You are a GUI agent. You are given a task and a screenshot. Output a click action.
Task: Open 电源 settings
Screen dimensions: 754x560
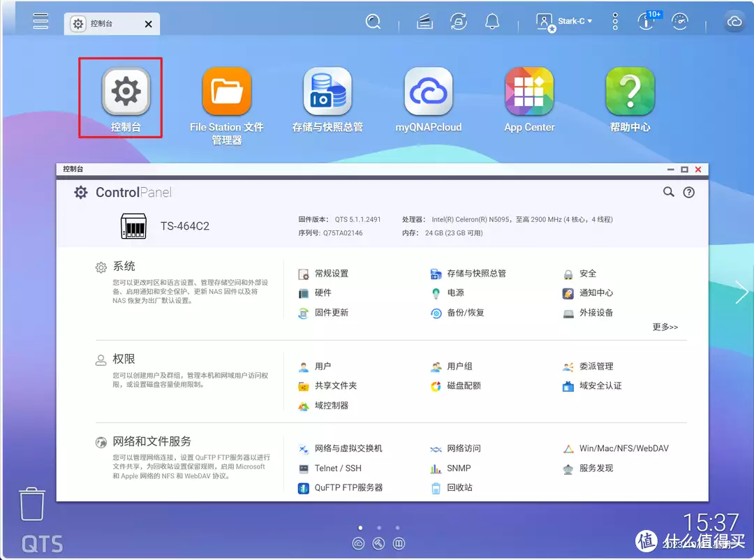(x=448, y=293)
